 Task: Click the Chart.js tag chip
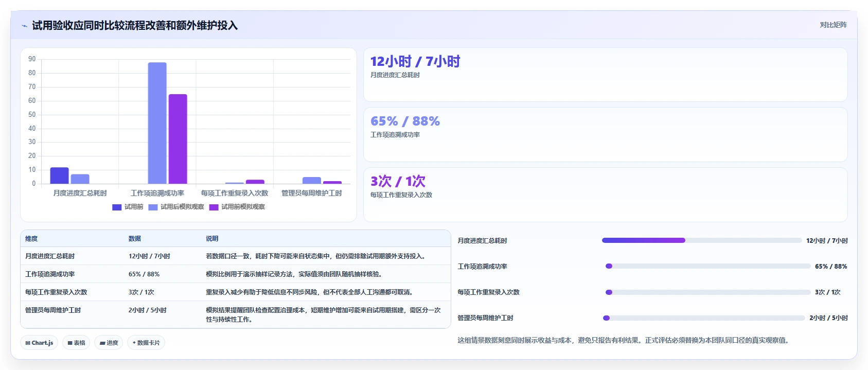pyautogui.click(x=39, y=343)
